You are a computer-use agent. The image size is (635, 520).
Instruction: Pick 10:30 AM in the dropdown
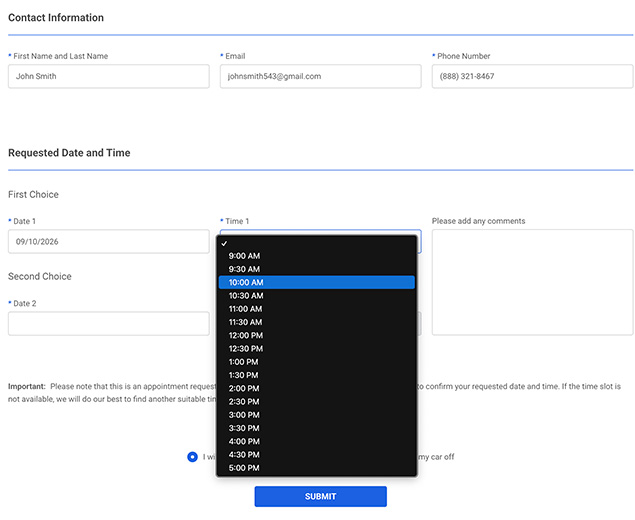point(317,296)
